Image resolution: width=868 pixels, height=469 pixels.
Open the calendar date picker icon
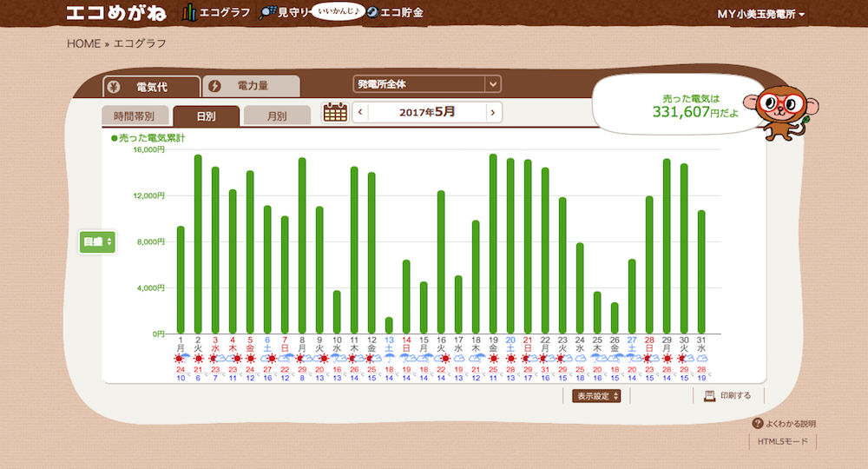[x=335, y=112]
